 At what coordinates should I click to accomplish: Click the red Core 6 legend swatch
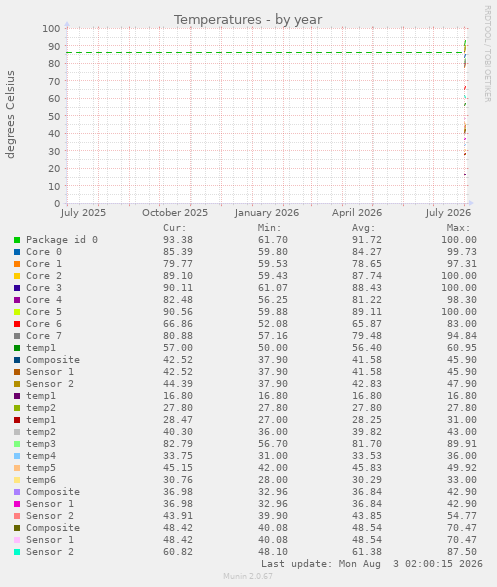tap(17, 324)
